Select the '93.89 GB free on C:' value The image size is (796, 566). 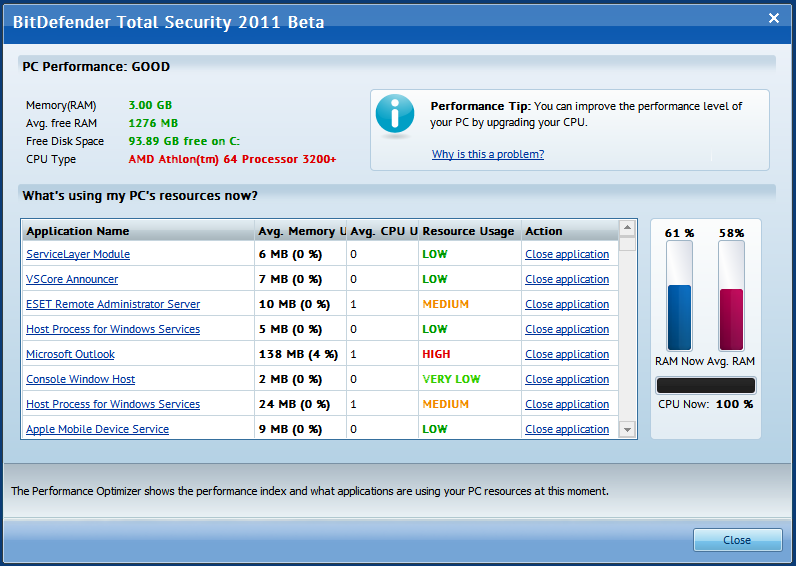click(184, 141)
